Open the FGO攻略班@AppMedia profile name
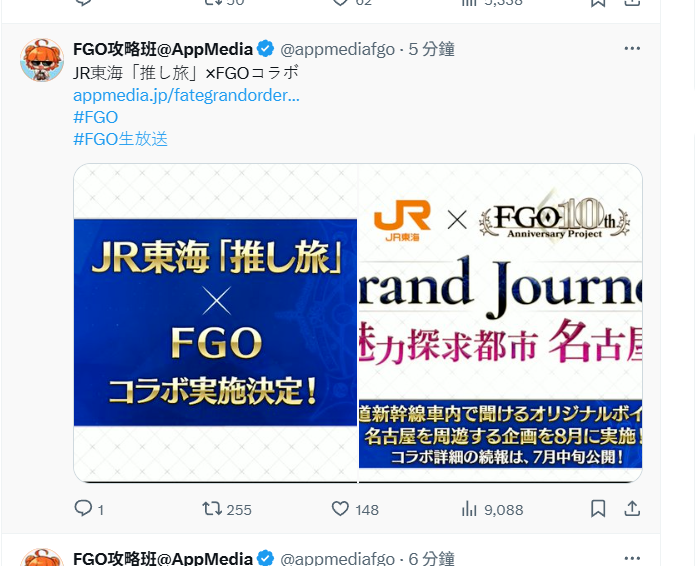This screenshot has height=566, width=695. (x=163, y=49)
